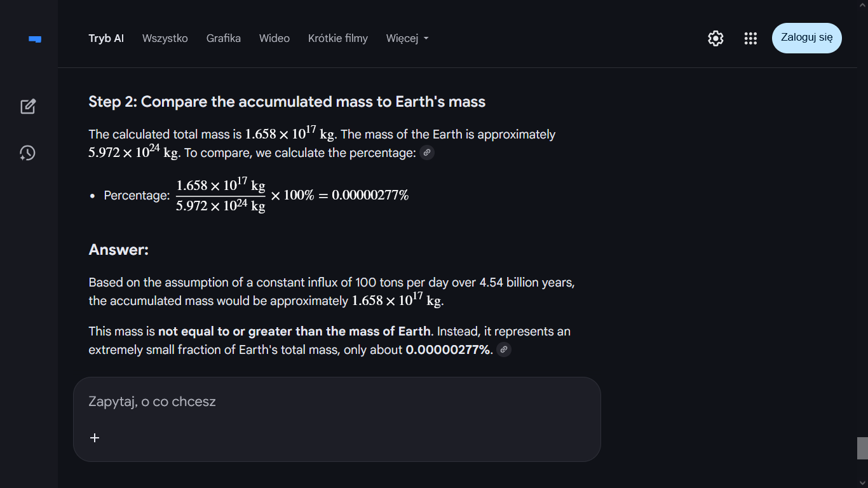Expand the 'Więcej' dropdown
Viewport: 868px width, 488px height.
(407, 39)
